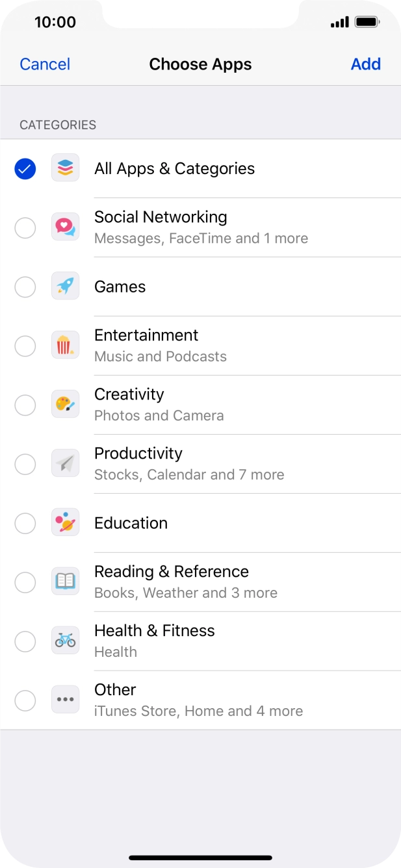The width and height of the screenshot is (401, 868).
Task: Tap the Add button
Action: (x=366, y=64)
